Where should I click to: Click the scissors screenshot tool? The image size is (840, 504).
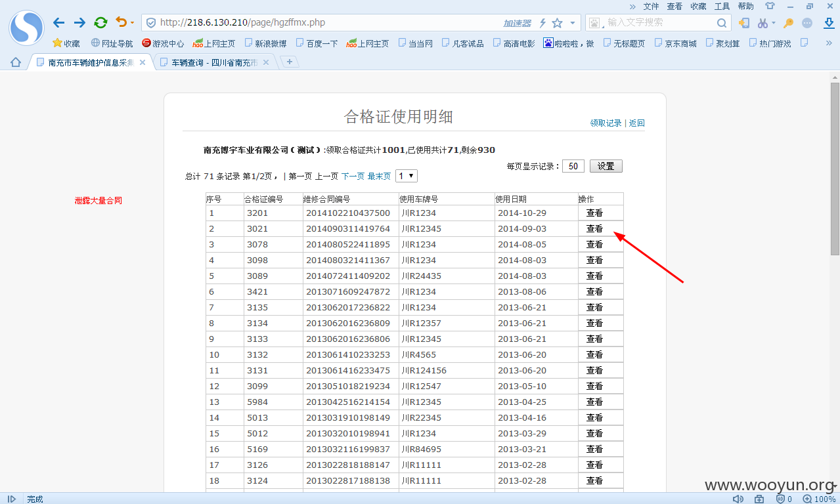coord(762,23)
